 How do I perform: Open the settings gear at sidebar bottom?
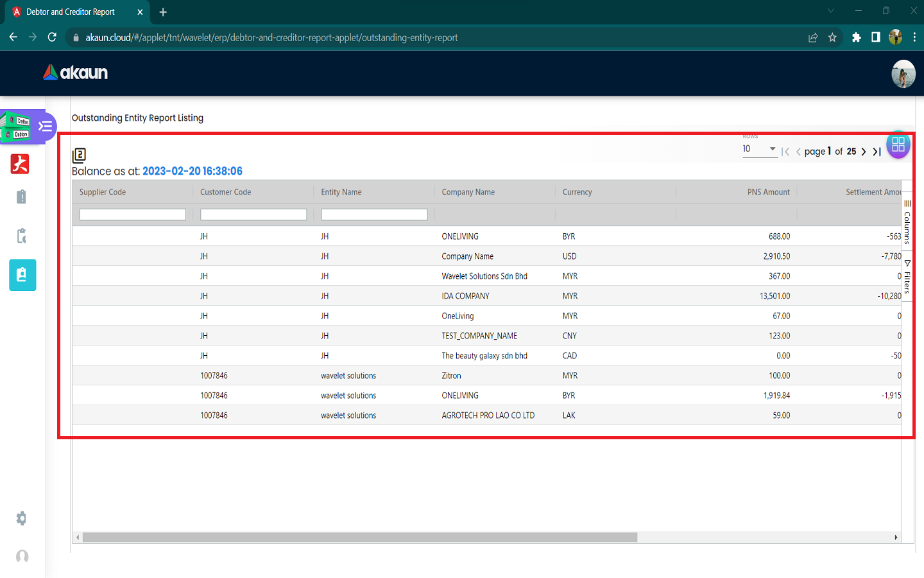21,518
